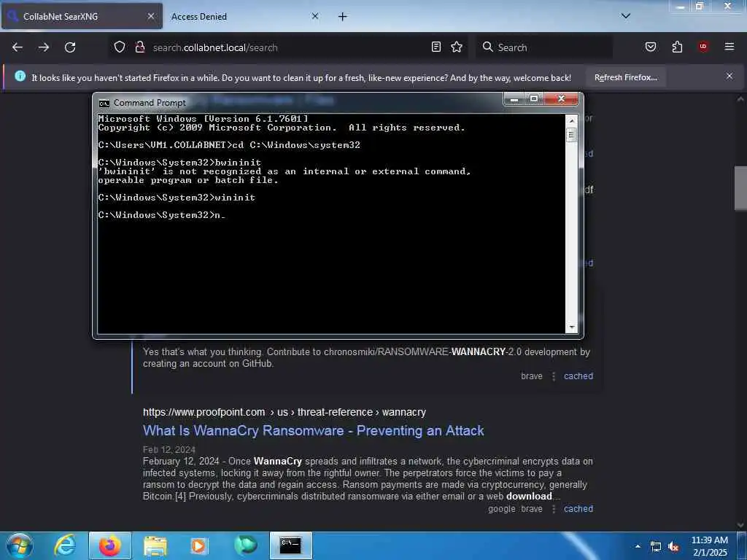Maximize the Command Prompt window
This screenshot has width=747, height=560.
534,99
